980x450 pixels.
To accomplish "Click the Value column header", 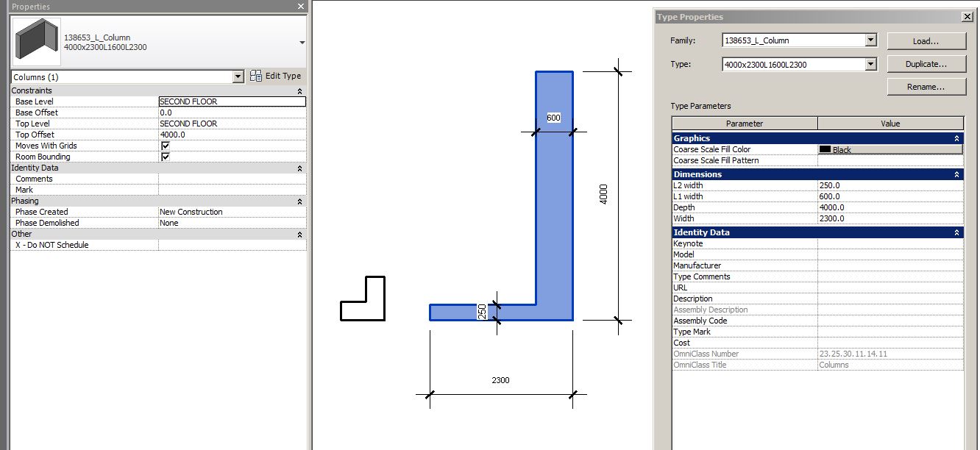I will tap(890, 124).
